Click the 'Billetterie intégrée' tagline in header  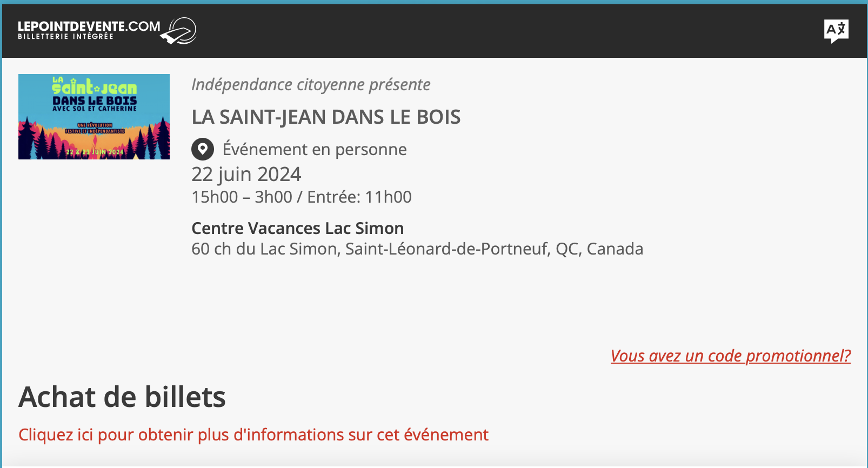pyautogui.click(x=65, y=37)
